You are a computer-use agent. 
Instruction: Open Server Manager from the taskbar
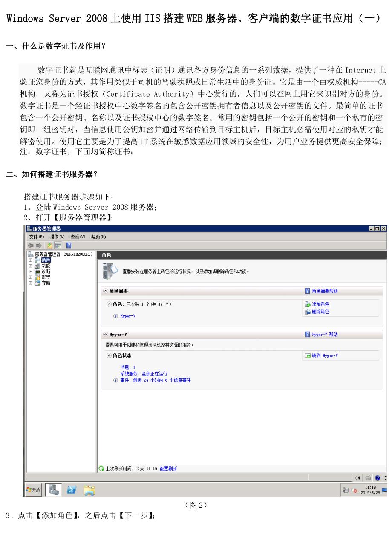54,490
